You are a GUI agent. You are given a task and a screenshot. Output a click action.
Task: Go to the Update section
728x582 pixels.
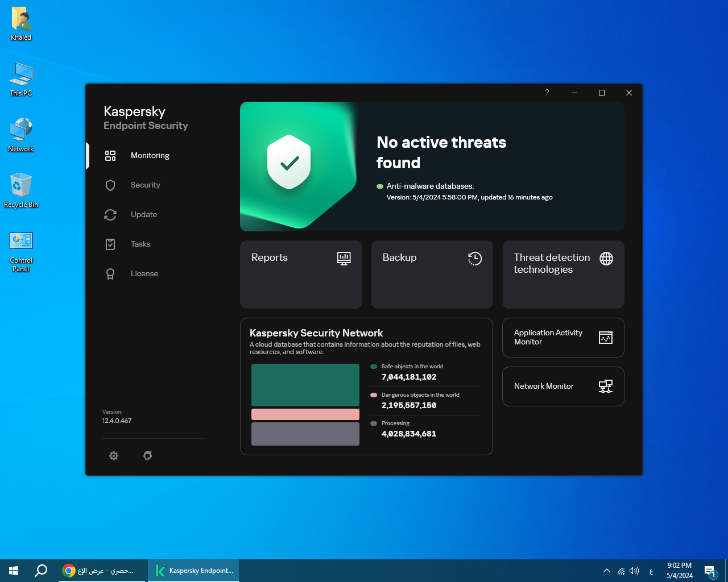[144, 214]
